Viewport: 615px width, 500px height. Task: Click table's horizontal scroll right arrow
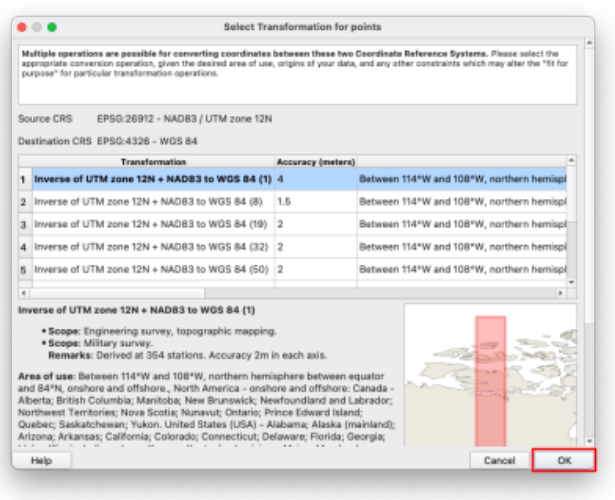click(561, 293)
